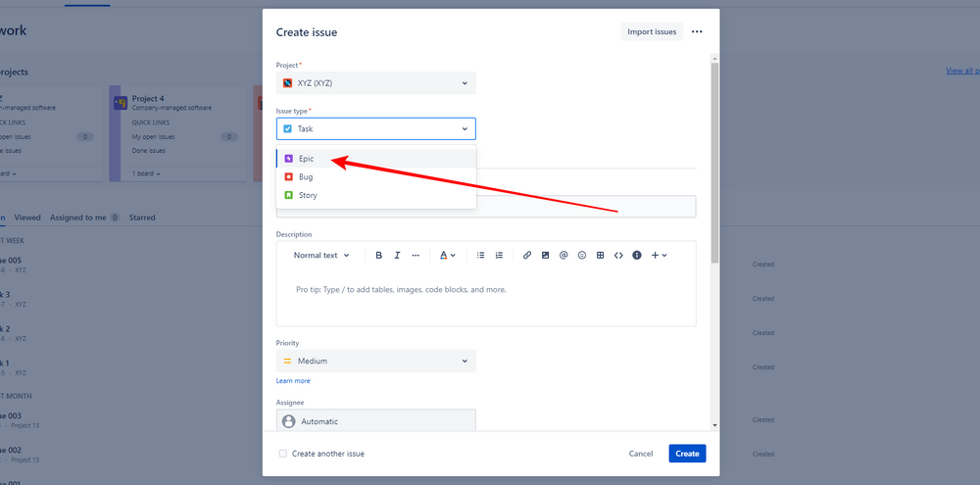The height and width of the screenshot is (485, 980).
Task: Click the Story green icon
Action: [288, 195]
